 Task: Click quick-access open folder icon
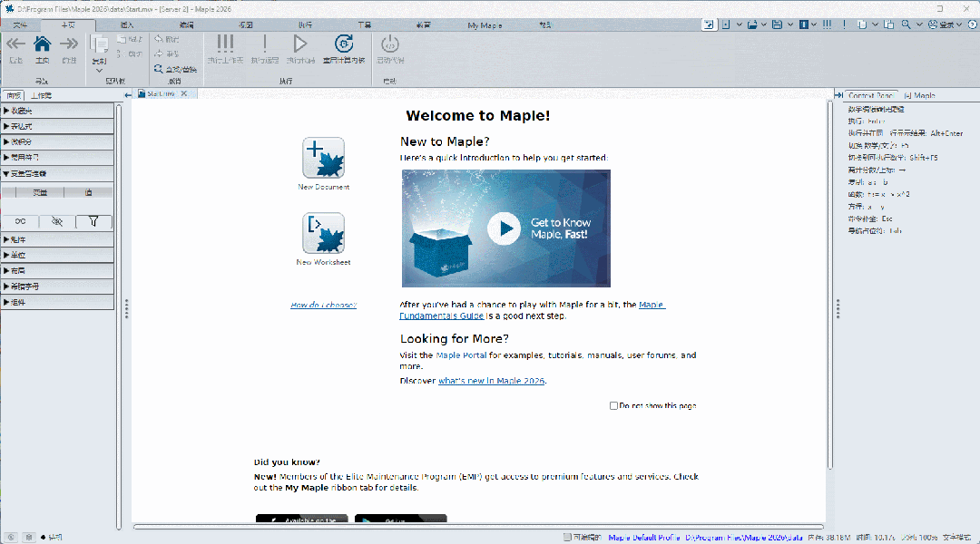pyautogui.click(x=752, y=24)
